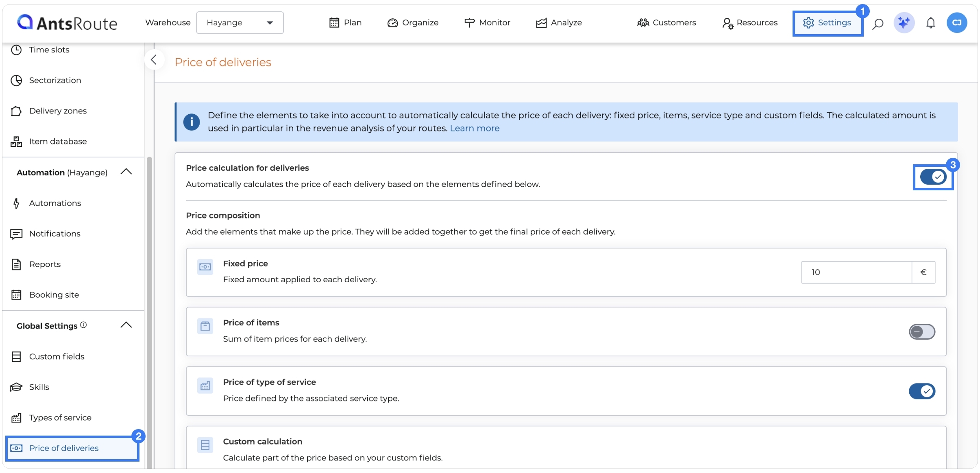
Task: Follow the Learn more link
Action: [x=475, y=129]
